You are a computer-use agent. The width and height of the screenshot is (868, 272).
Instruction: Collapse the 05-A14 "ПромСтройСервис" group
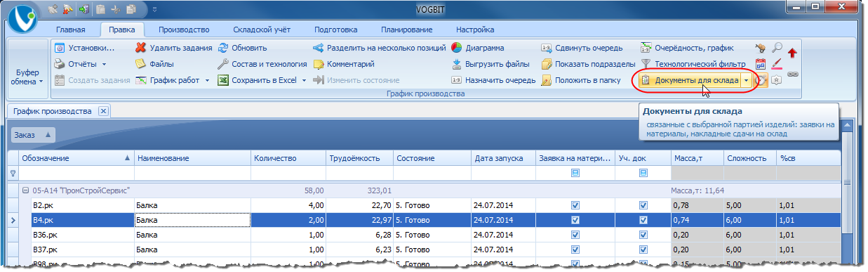tap(25, 190)
